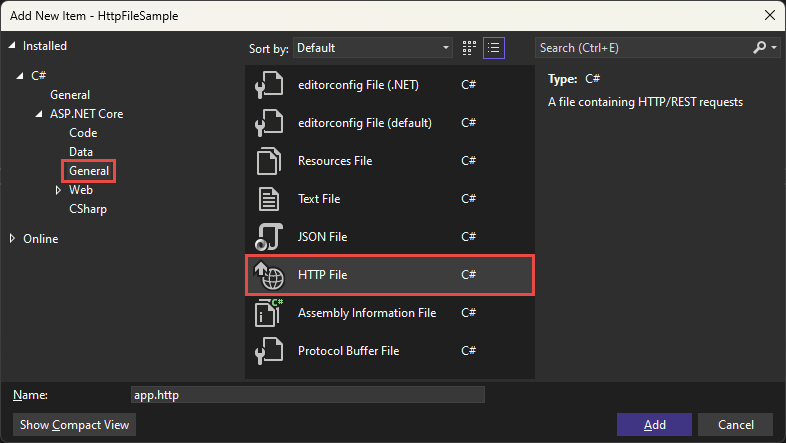Click the Protocol Buffer File icon

pos(269,351)
